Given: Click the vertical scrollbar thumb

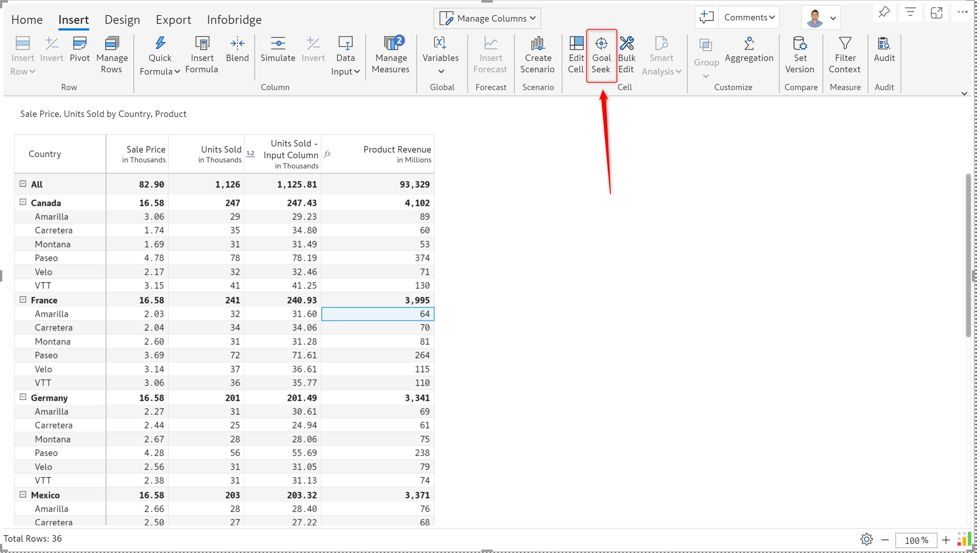Looking at the screenshot, I should click(968, 255).
